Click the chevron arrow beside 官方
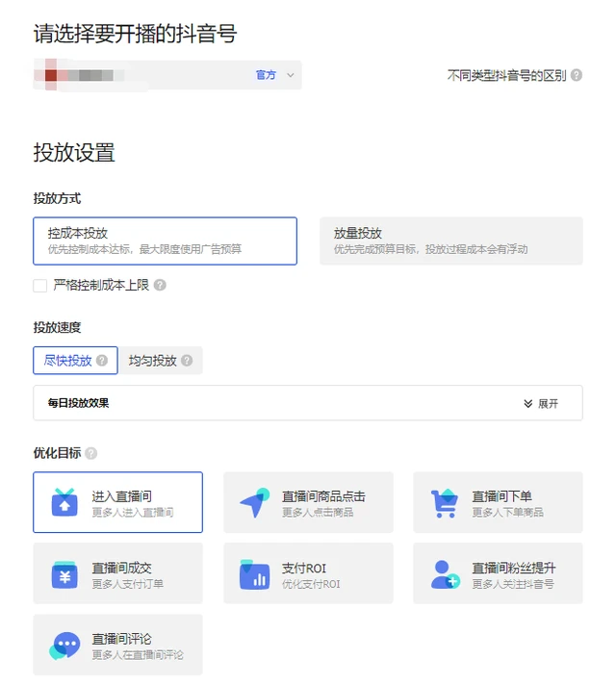The width and height of the screenshot is (616, 684). pyautogui.click(x=290, y=75)
